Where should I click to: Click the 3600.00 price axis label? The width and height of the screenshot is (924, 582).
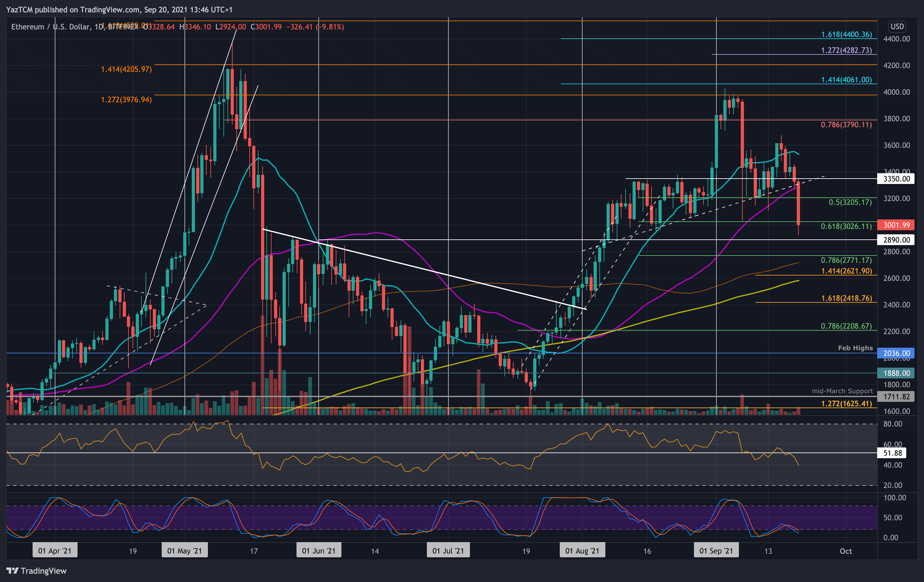[x=896, y=146]
